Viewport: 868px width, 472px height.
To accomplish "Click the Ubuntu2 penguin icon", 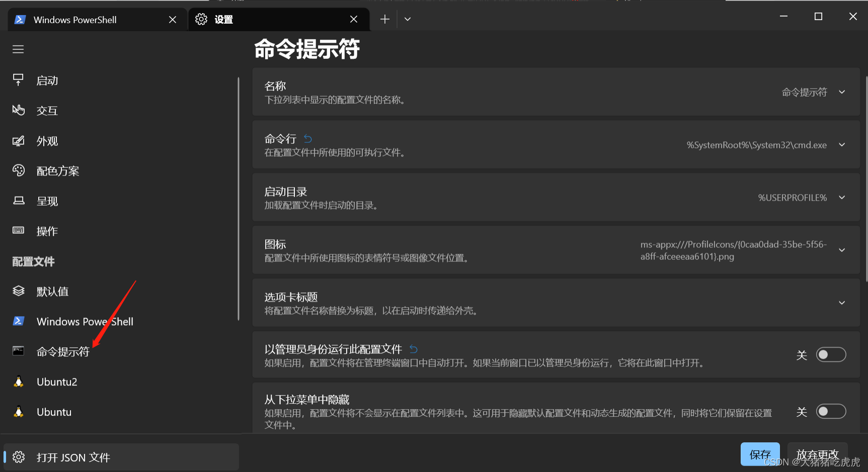I will click(18, 382).
